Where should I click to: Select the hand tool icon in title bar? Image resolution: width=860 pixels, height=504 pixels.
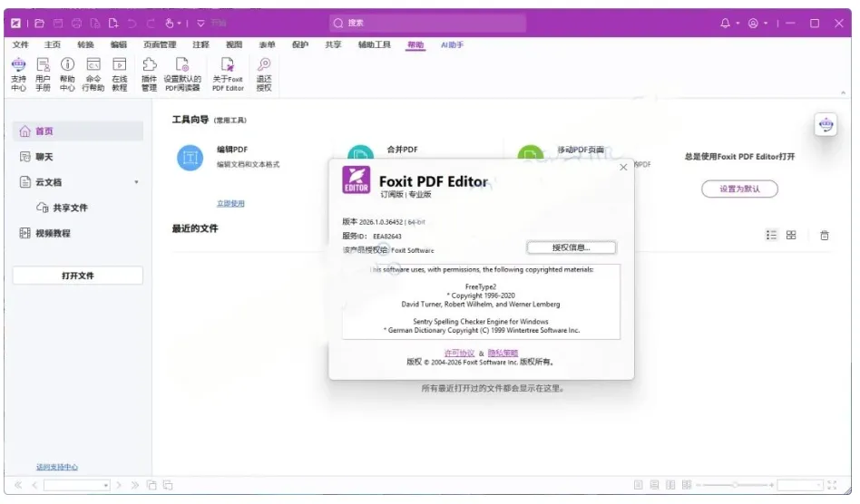pyautogui.click(x=170, y=23)
